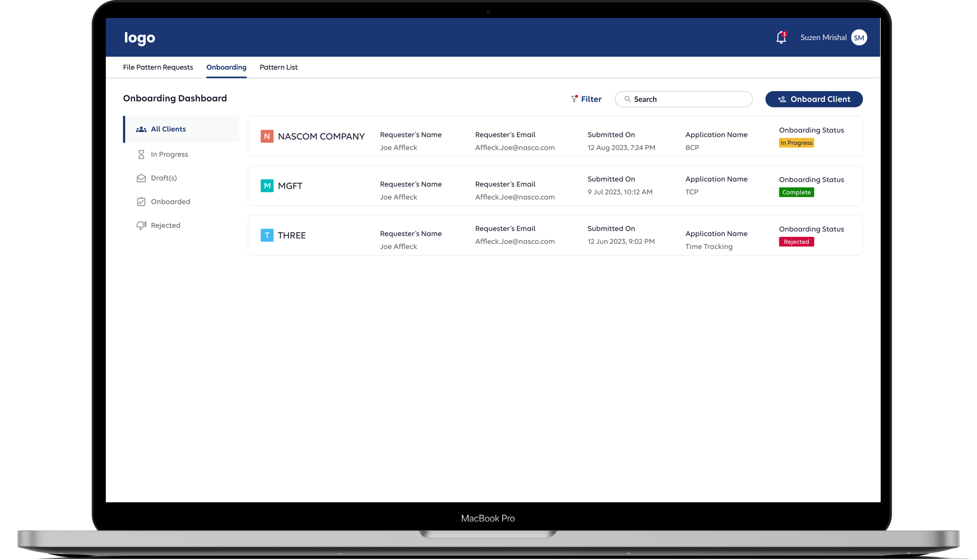Click the Rejected thumbs-down icon
The width and height of the screenshot is (977, 560).
[x=141, y=225]
